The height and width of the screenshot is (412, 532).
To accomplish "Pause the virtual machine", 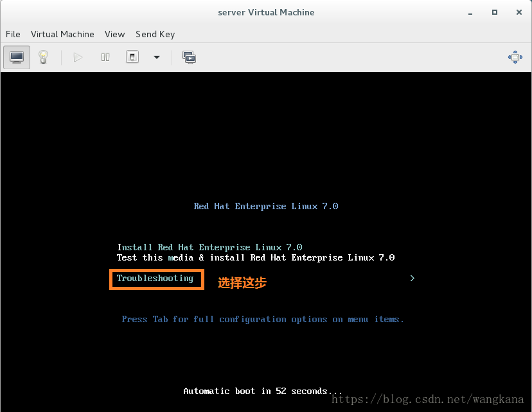I will click(105, 57).
